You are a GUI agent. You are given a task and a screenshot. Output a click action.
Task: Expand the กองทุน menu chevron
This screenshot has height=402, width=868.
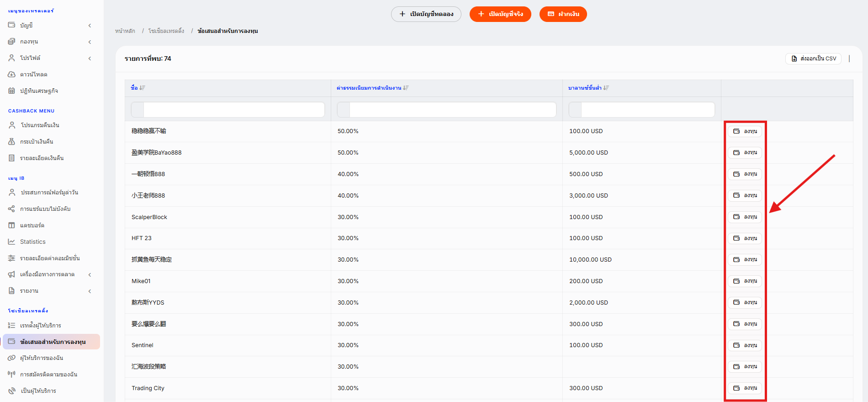tap(90, 42)
